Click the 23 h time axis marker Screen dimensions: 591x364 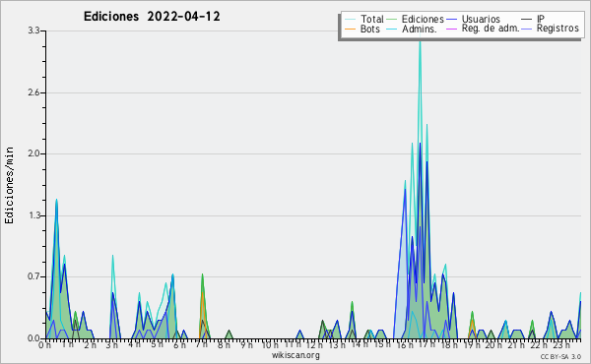[561, 344]
